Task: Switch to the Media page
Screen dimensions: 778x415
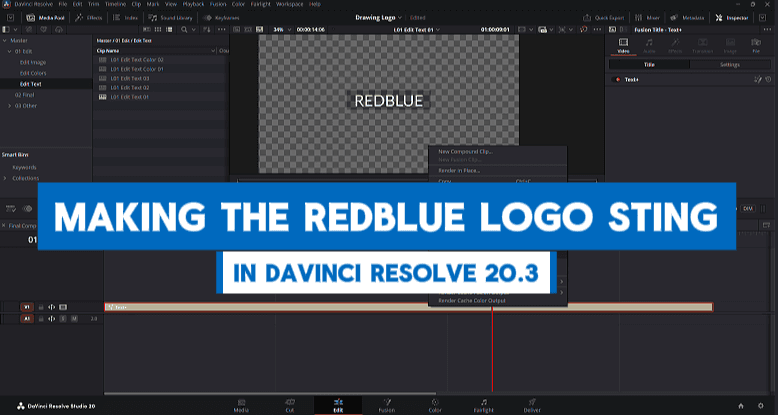Action: click(x=241, y=406)
